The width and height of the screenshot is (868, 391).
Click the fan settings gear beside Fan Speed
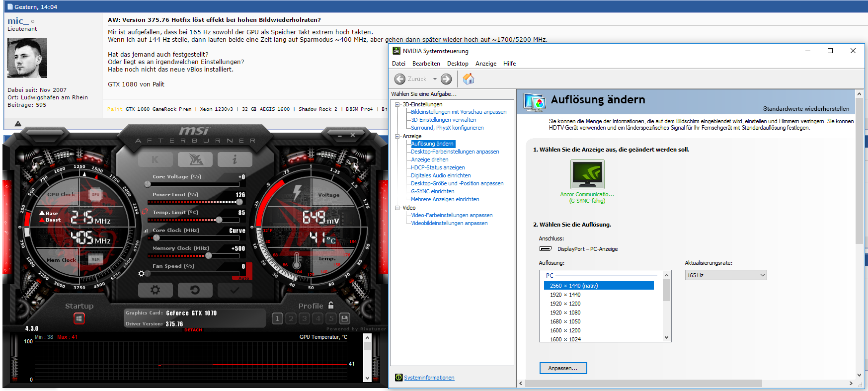click(142, 273)
